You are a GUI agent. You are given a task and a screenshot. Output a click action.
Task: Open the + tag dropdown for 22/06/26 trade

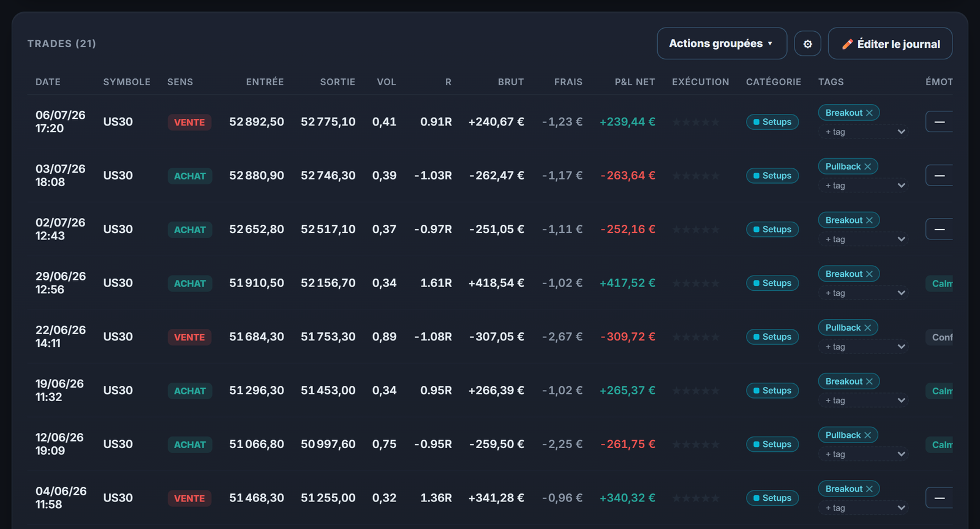click(863, 347)
